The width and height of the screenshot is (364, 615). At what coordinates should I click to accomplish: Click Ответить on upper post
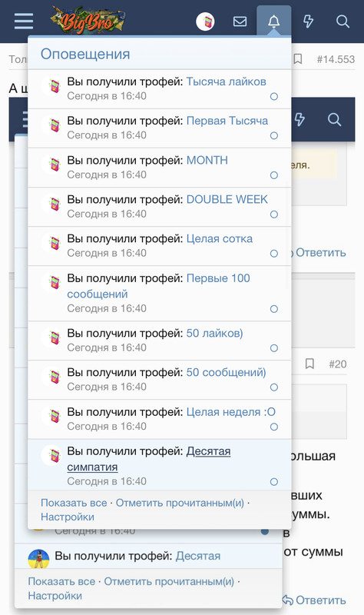tap(320, 253)
